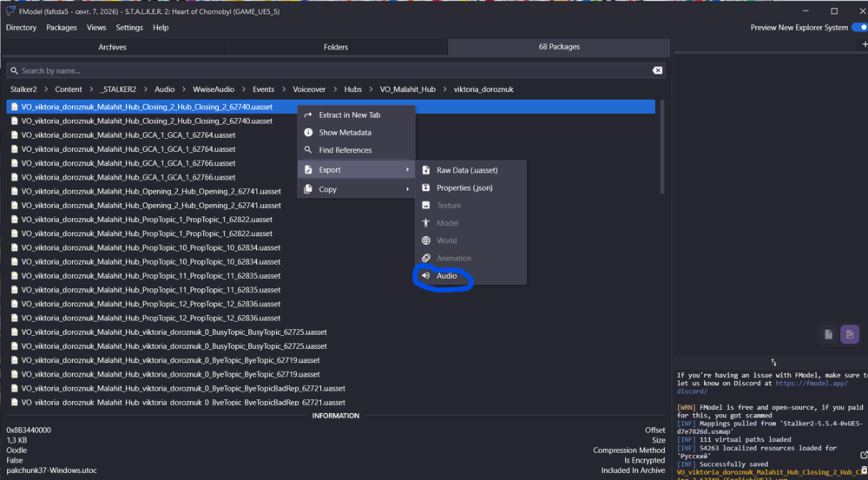Export Properties (.json)

(470, 188)
